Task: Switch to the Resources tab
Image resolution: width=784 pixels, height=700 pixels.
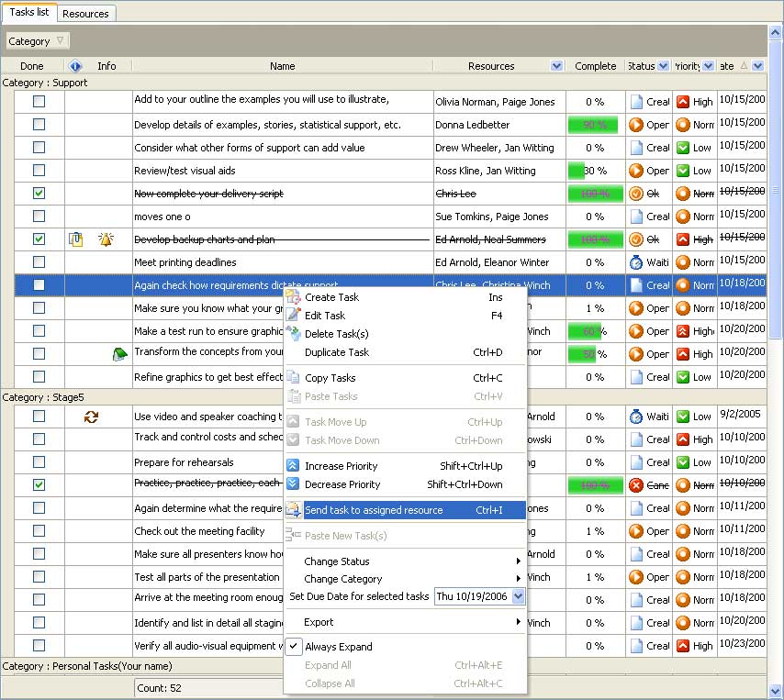Action: point(85,14)
